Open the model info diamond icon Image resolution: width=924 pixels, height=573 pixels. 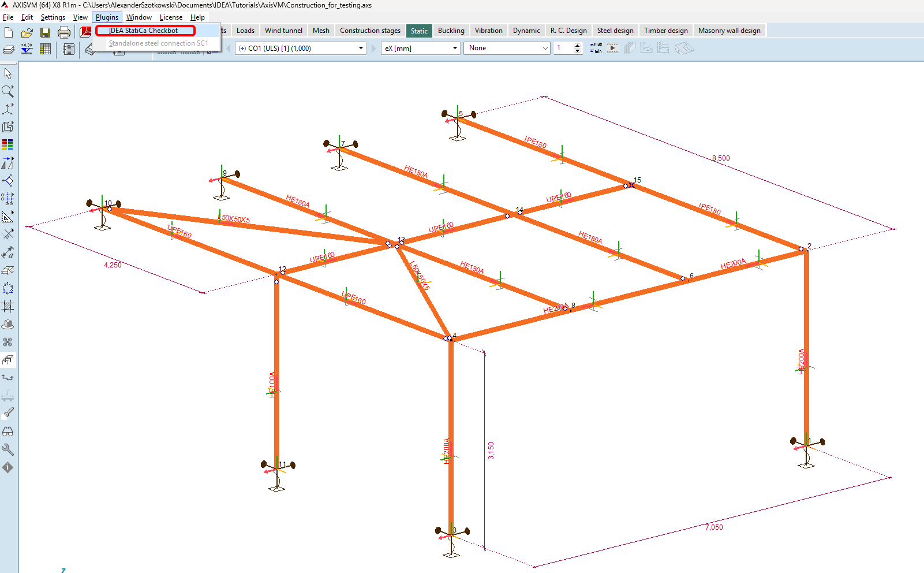click(x=8, y=467)
